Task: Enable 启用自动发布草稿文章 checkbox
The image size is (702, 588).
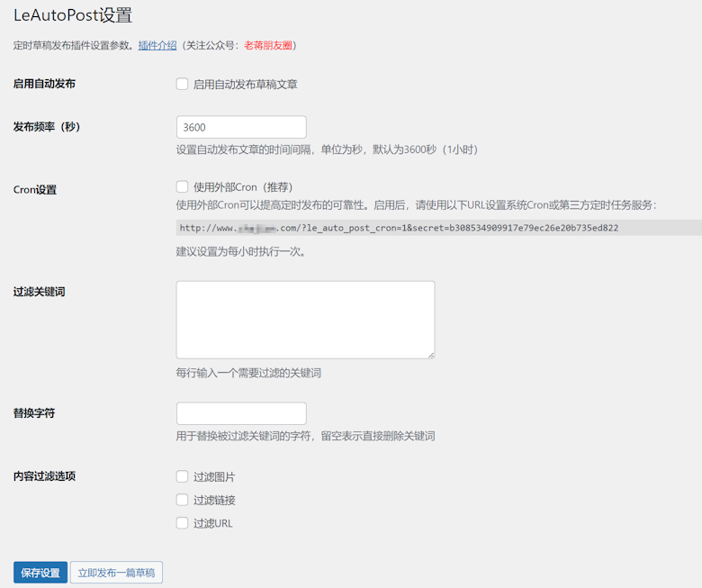Action: (x=182, y=84)
